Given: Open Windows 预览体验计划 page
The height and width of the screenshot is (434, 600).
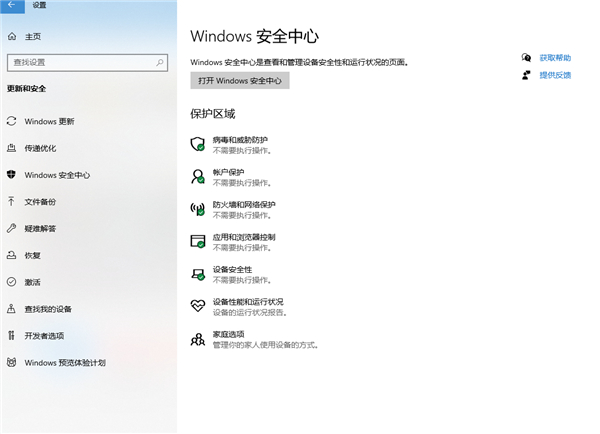Looking at the screenshot, I should tap(64, 363).
